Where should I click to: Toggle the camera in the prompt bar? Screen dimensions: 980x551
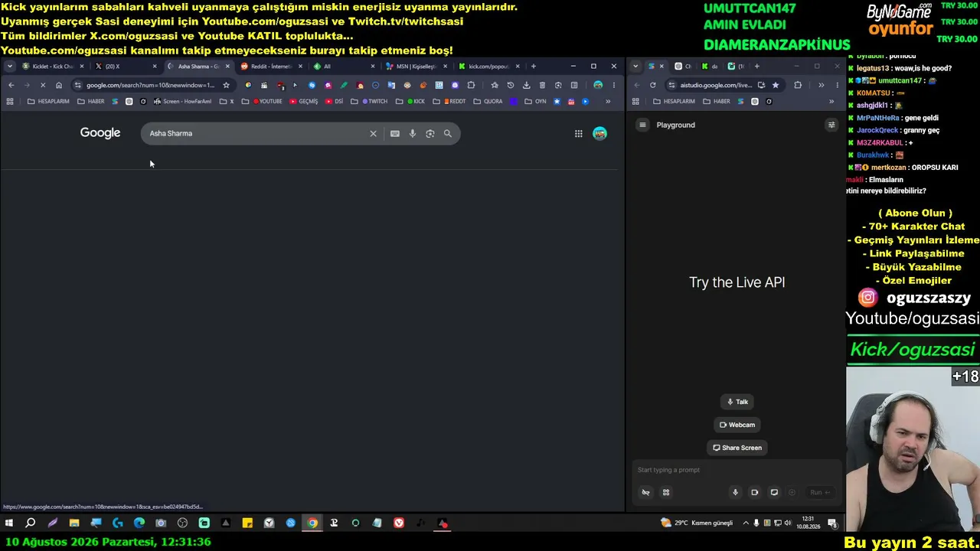point(754,492)
